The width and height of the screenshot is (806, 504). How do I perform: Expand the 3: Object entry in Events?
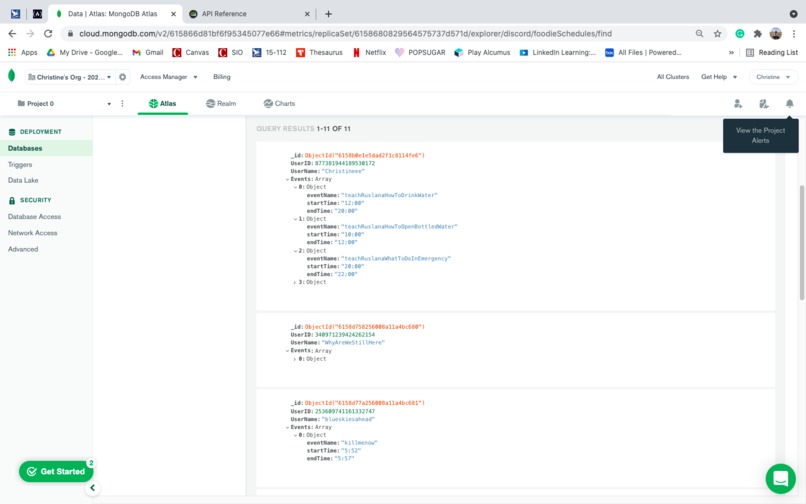[295, 282]
